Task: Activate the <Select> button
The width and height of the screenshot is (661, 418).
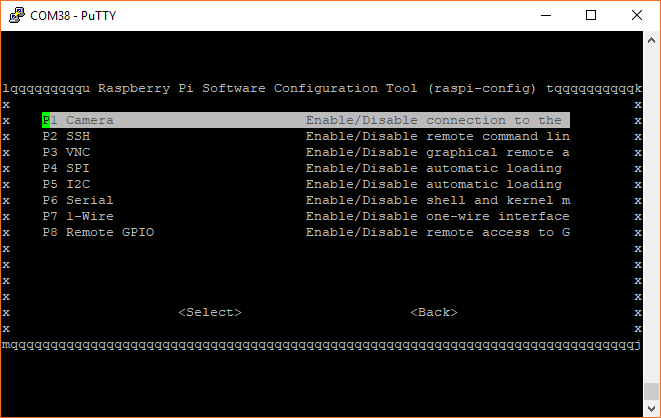Action: click(x=210, y=312)
